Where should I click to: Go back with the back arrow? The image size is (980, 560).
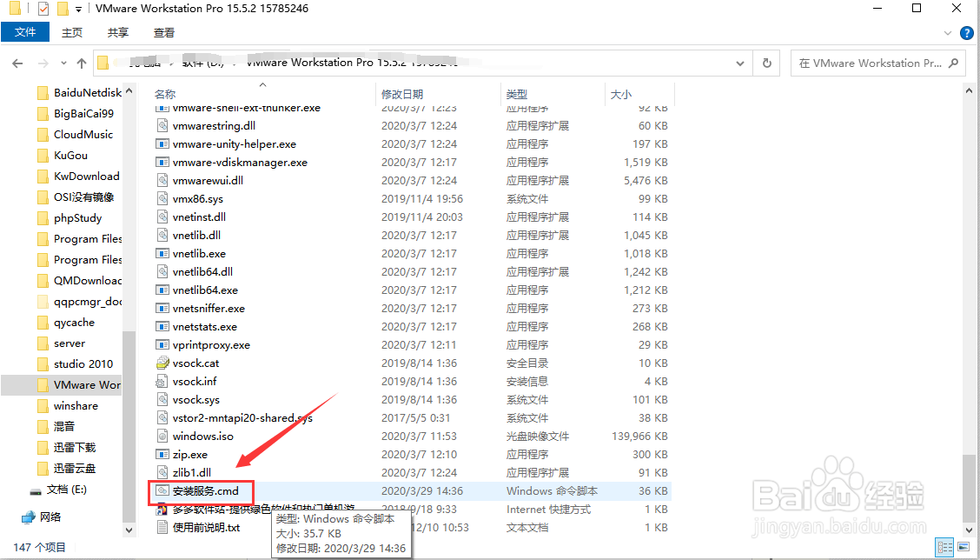click(17, 63)
